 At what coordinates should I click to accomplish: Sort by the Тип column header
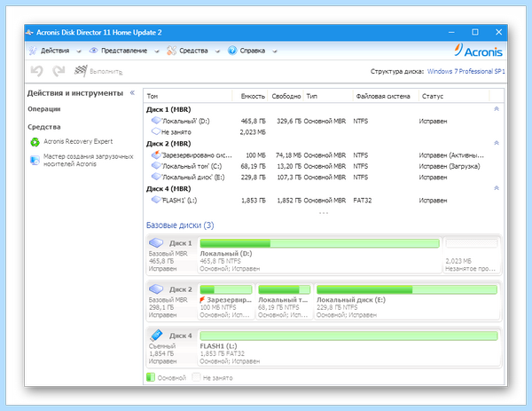pos(328,96)
